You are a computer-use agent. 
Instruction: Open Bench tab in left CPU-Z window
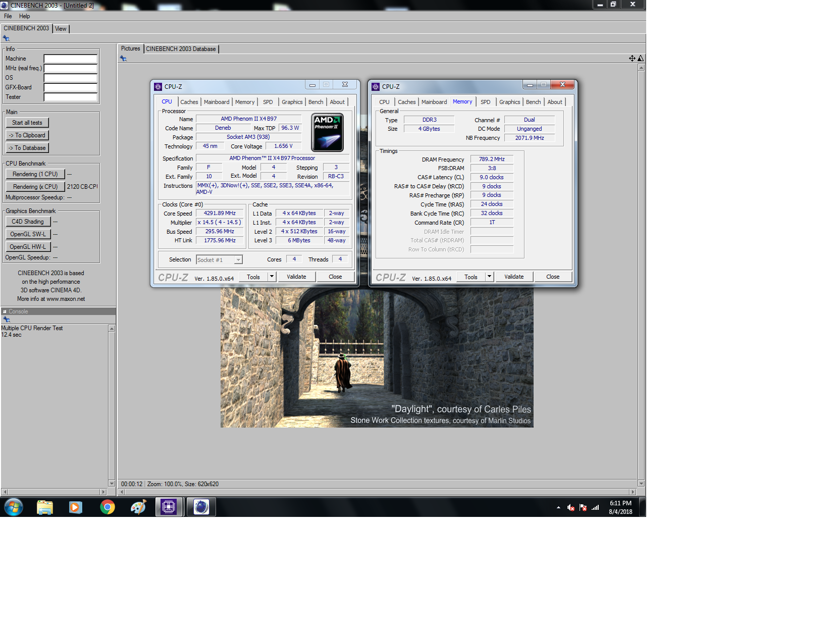(x=316, y=102)
